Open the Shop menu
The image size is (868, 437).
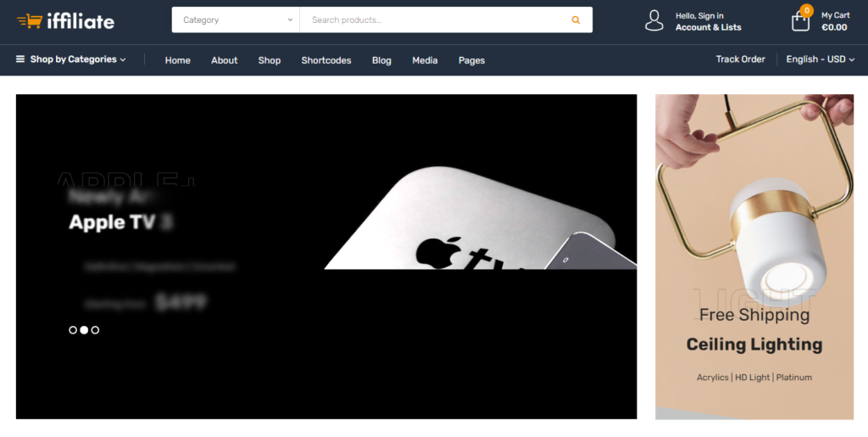(x=270, y=60)
